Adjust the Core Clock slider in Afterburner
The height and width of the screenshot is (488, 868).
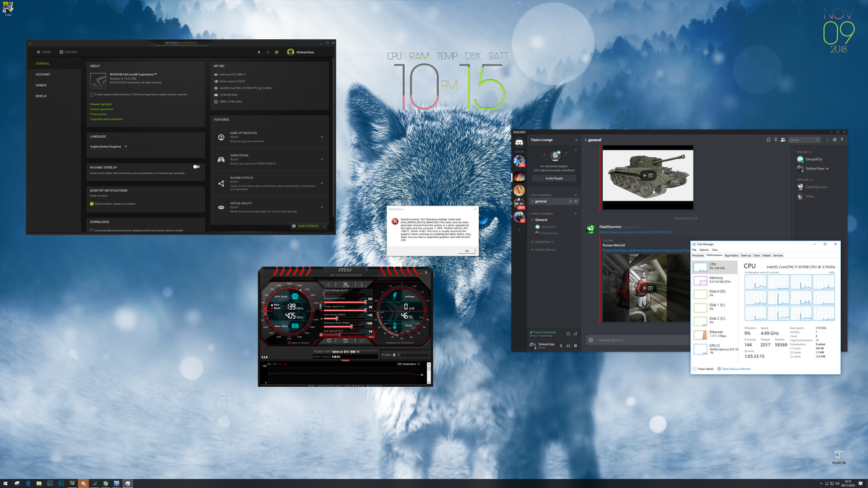click(344, 319)
